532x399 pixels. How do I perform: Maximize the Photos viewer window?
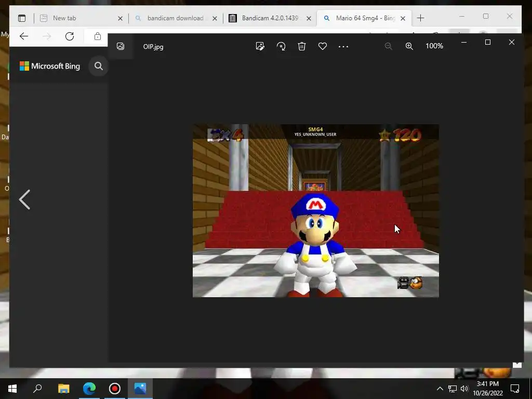click(488, 43)
